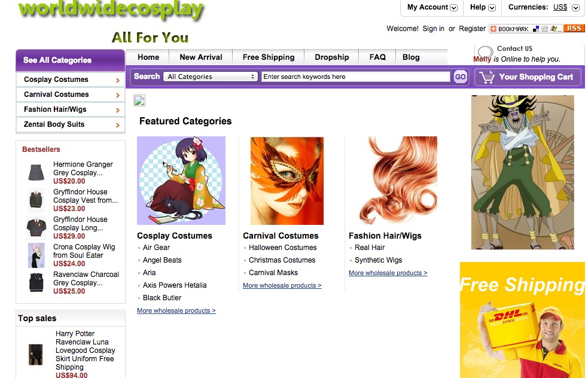This screenshot has width=588, height=378.
Task: Open the Dropship tab
Action: click(x=331, y=57)
